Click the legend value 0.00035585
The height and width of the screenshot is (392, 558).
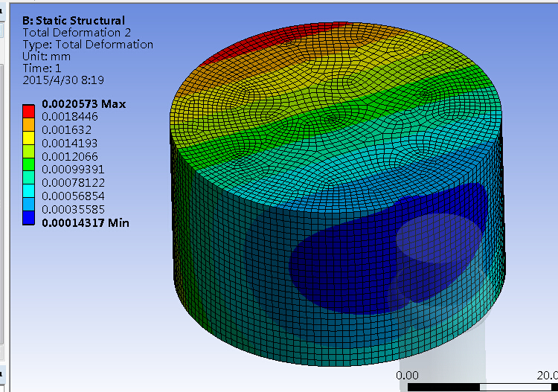coord(73,210)
